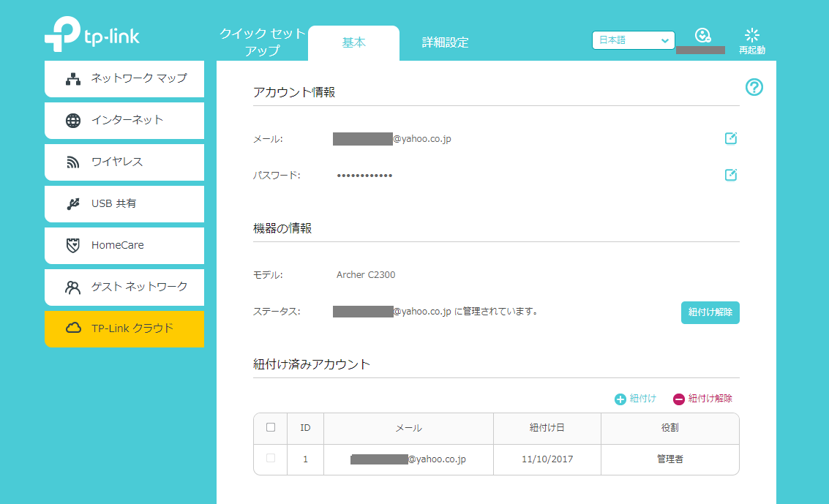Check the checkbox for account ID 1

(x=270, y=459)
